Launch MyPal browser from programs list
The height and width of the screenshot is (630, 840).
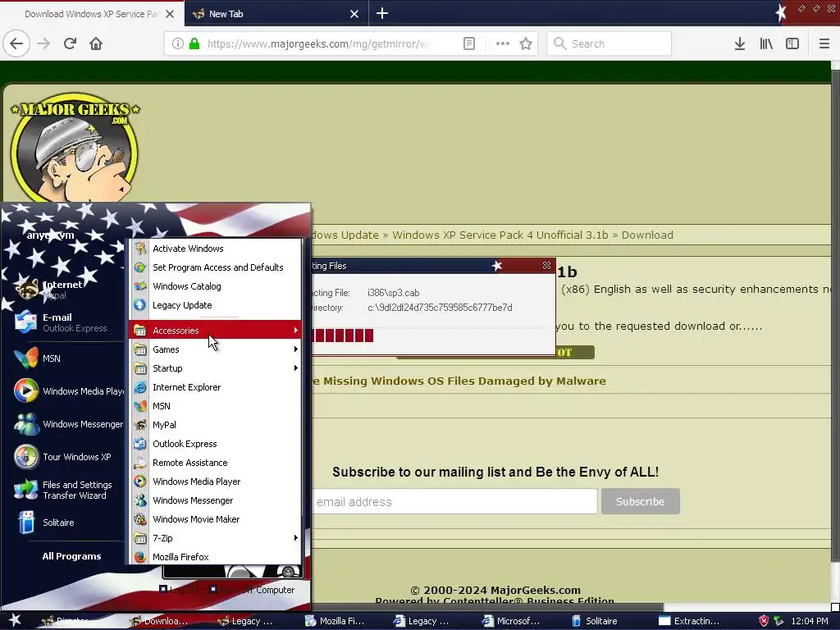(215, 425)
